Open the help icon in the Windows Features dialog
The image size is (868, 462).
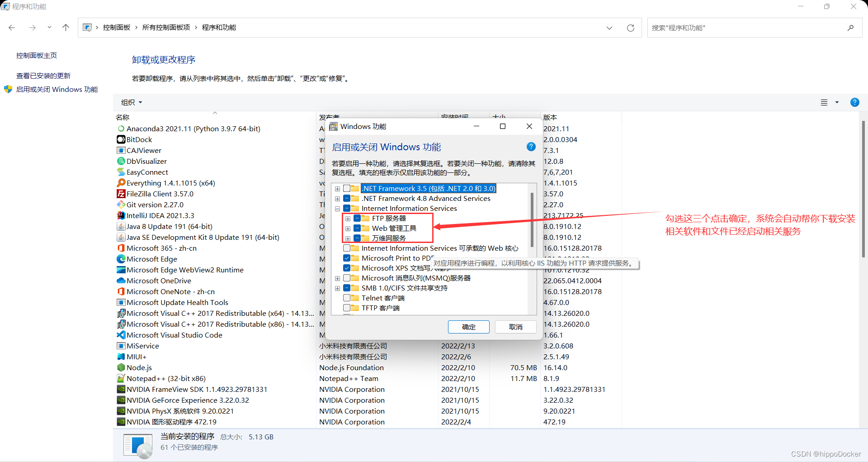pos(531,147)
